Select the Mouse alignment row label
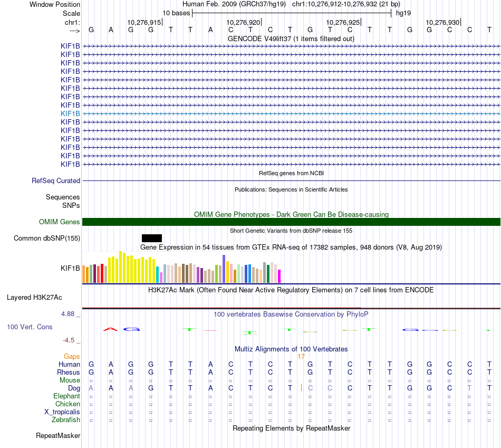This screenshot has width=501, height=448. [x=70, y=380]
